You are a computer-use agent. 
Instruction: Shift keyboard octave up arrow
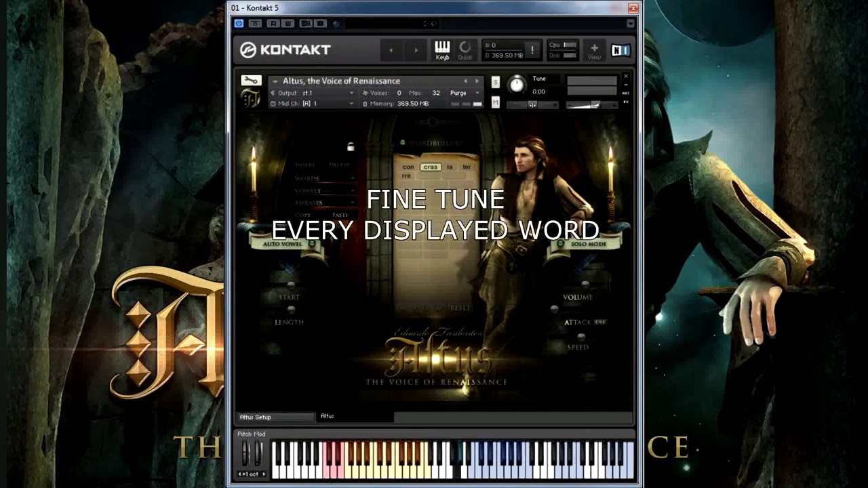[x=262, y=474]
